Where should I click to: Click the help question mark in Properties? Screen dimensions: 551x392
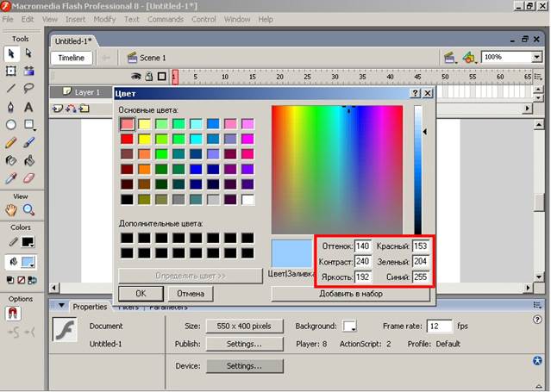point(537,320)
